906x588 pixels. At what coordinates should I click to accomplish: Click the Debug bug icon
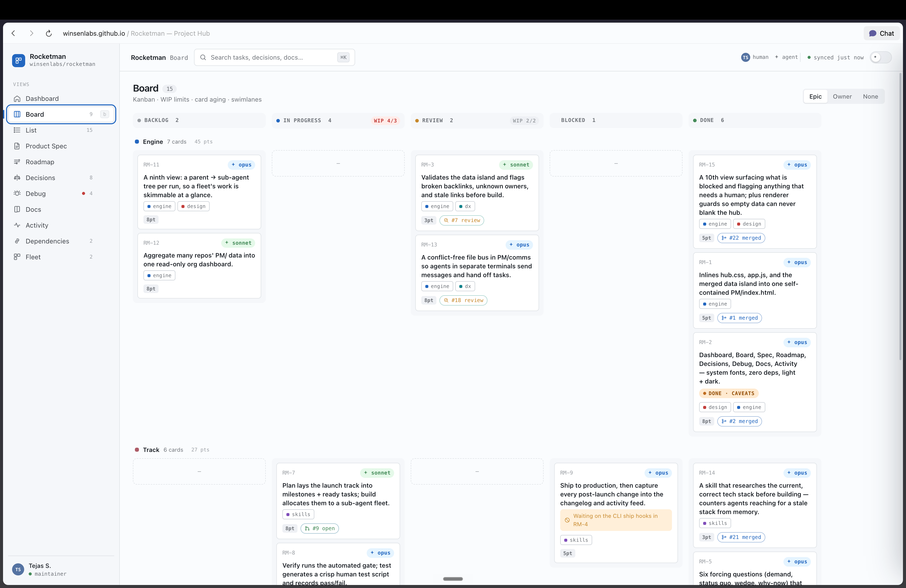(17, 194)
